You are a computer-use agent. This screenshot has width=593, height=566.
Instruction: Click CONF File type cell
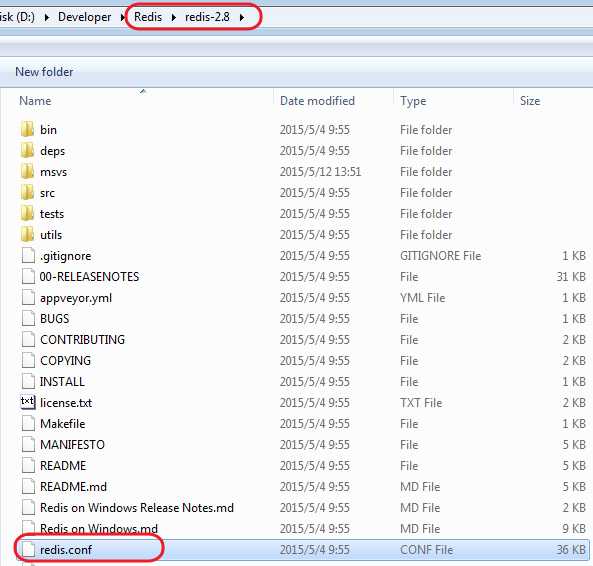point(426,549)
